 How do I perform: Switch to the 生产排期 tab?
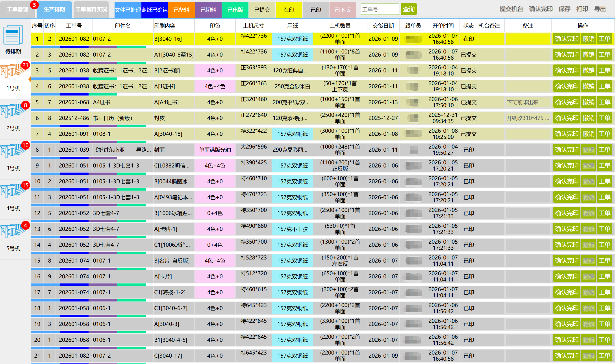coord(54,9)
